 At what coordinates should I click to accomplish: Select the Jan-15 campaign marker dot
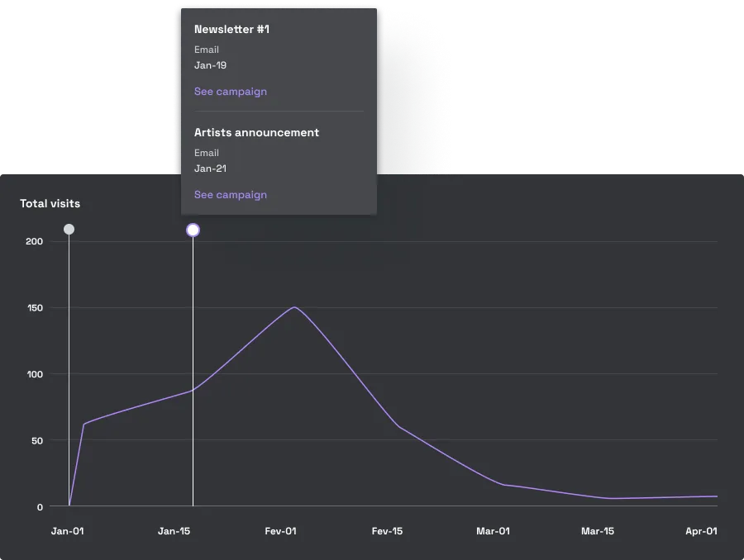click(193, 229)
